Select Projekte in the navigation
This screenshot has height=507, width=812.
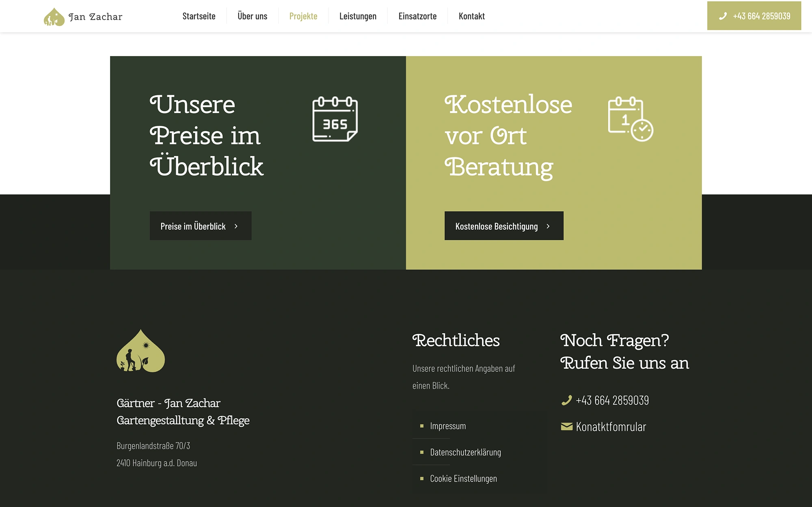tap(303, 16)
